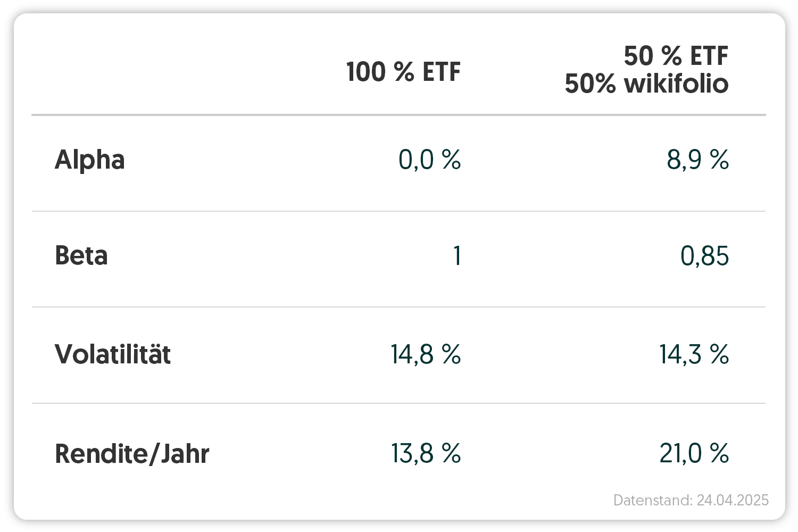The width and height of the screenshot is (798, 532).
Task: Select the Alpha value 8,9 %
Action: [697, 160]
